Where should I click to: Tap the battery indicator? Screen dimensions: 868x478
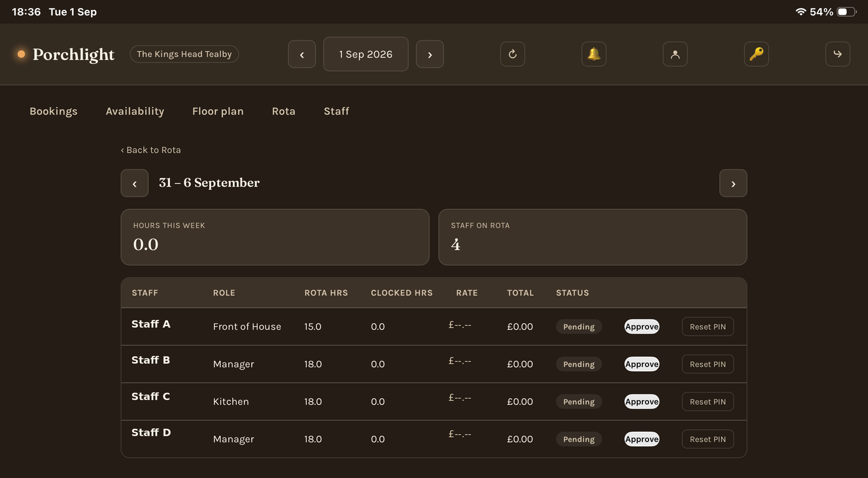[846, 12]
